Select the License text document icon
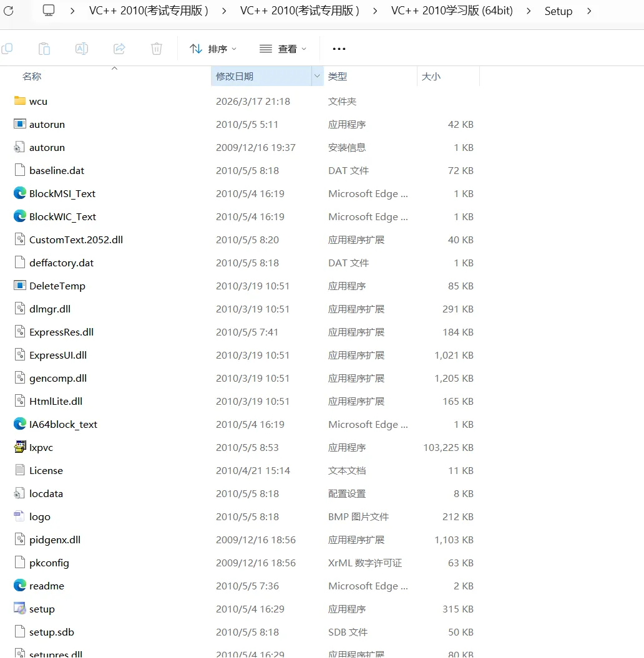Screen dimensions: 644x658 (x=20, y=470)
